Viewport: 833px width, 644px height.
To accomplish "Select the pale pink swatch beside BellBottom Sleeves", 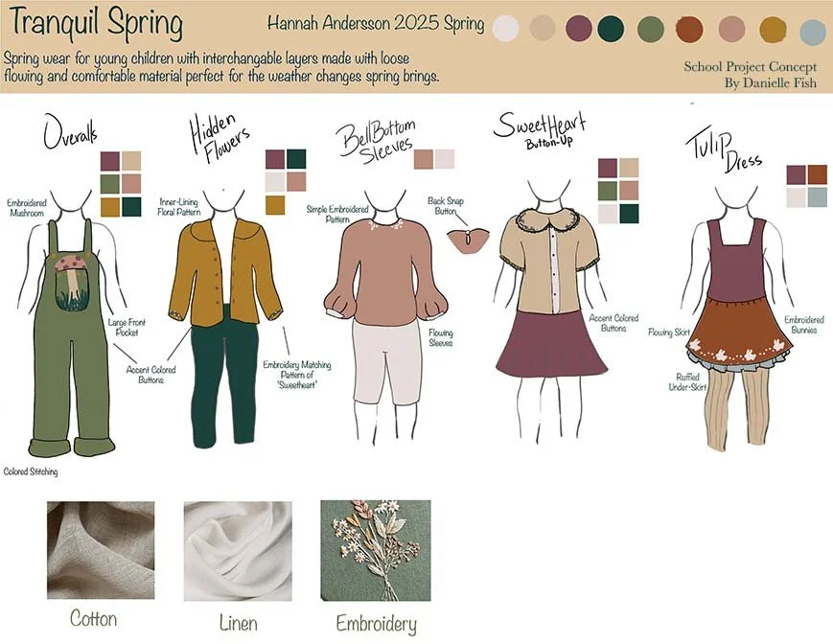I will pyautogui.click(x=445, y=159).
